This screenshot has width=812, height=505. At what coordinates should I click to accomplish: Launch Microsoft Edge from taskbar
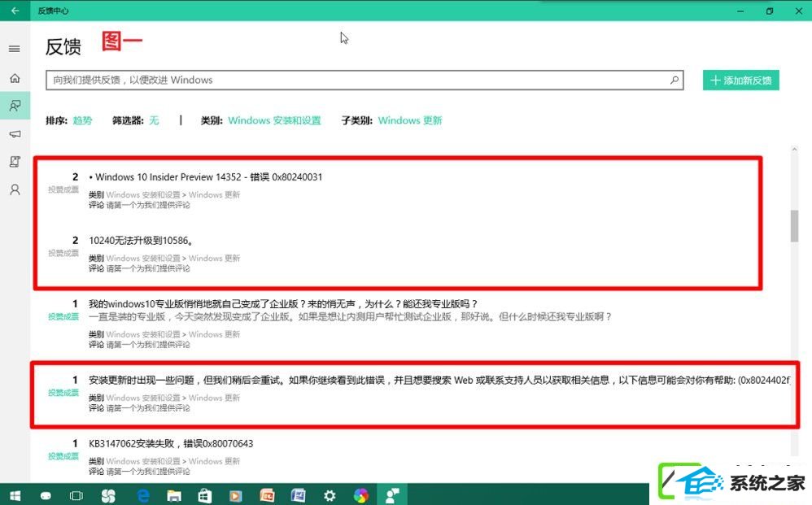(x=143, y=496)
